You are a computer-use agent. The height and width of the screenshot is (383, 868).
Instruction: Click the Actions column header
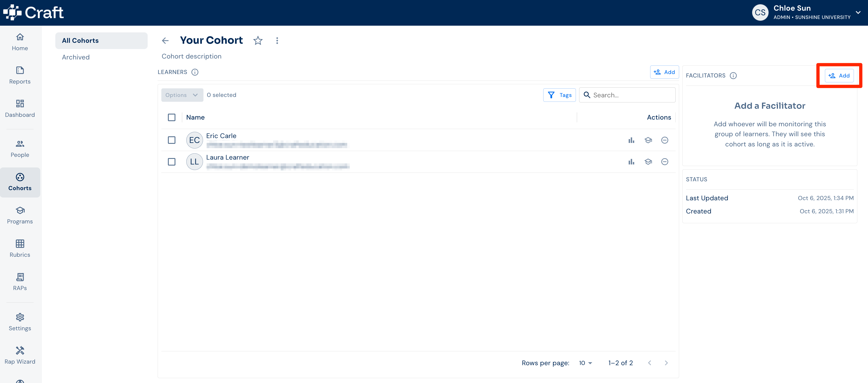tap(659, 117)
